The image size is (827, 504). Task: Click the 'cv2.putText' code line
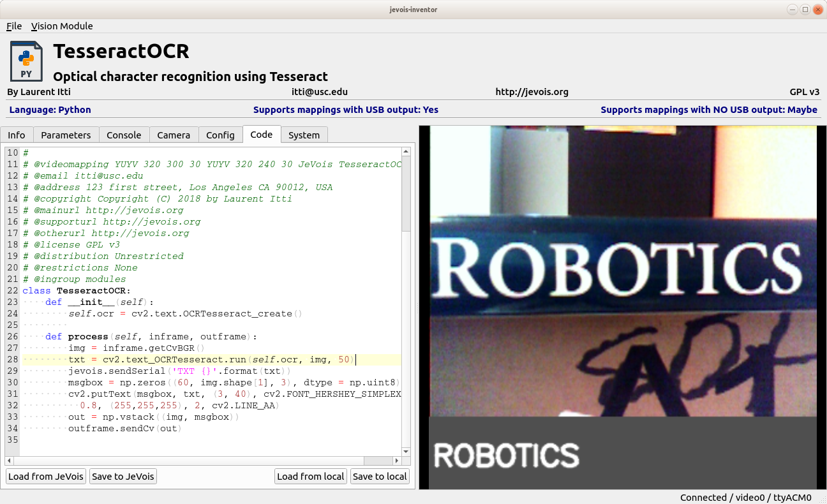coord(234,394)
